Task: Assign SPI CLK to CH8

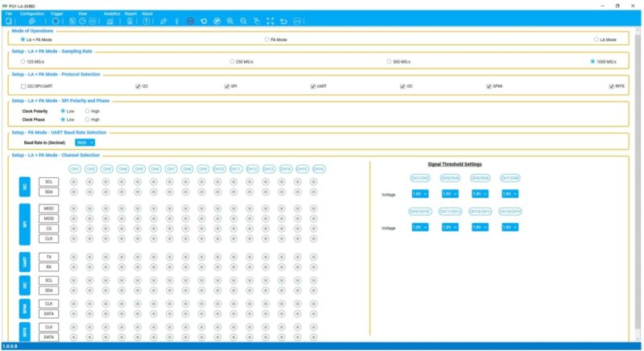Action: 186,238
